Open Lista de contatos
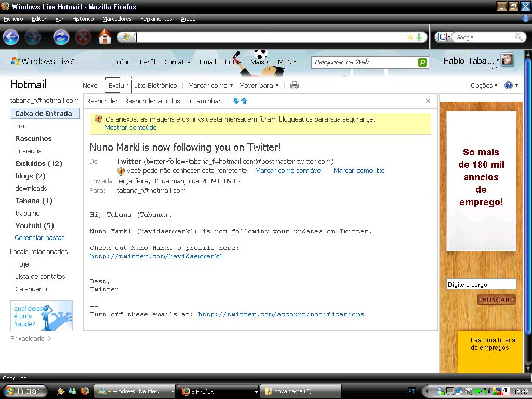Image resolution: width=532 pixels, height=399 pixels. [x=40, y=276]
